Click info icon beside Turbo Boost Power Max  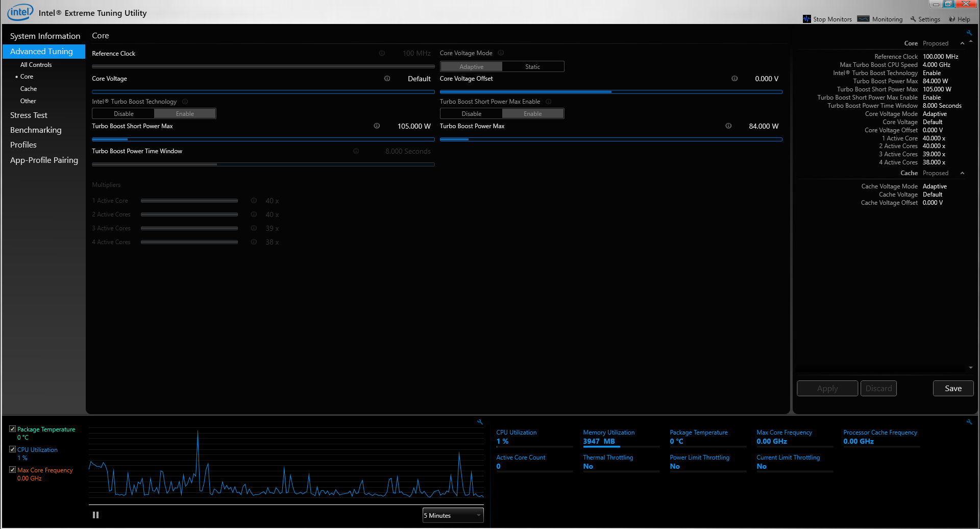(728, 126)
